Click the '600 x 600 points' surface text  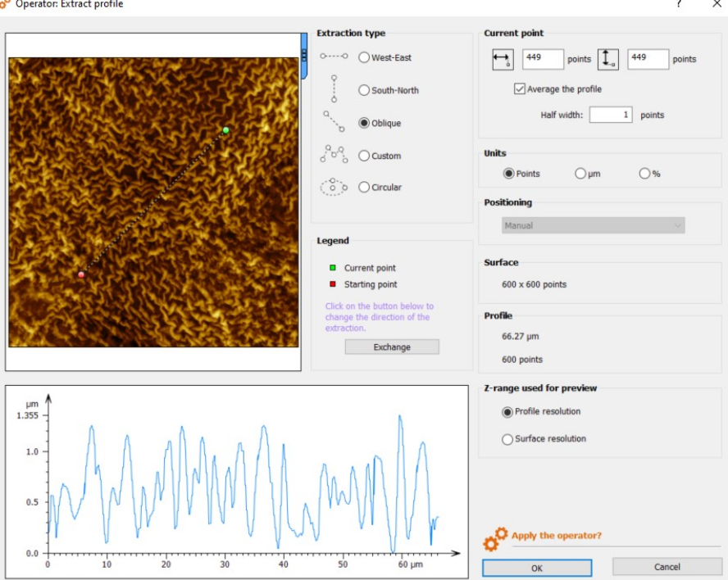tap(534, 284)
